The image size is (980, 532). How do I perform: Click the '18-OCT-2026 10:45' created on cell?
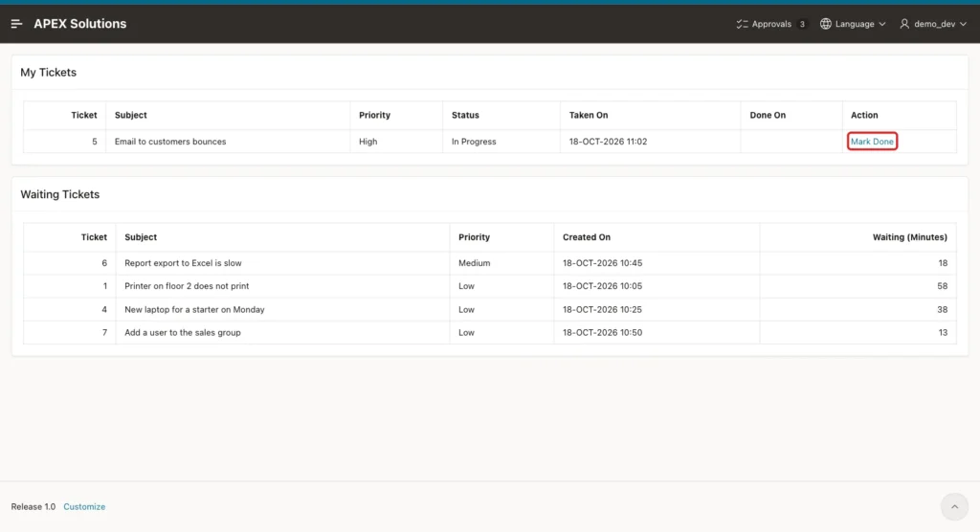pyautogui.click(x=602, y=263)
